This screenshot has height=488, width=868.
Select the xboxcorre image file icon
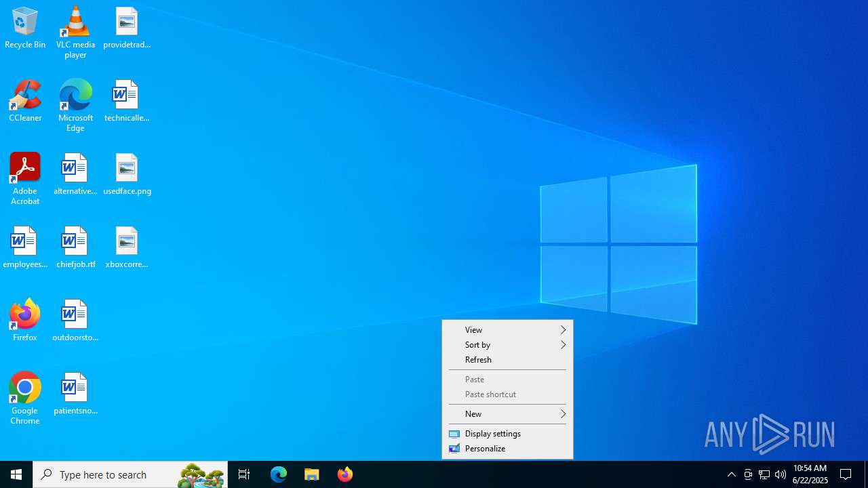(x=127, y=248)
